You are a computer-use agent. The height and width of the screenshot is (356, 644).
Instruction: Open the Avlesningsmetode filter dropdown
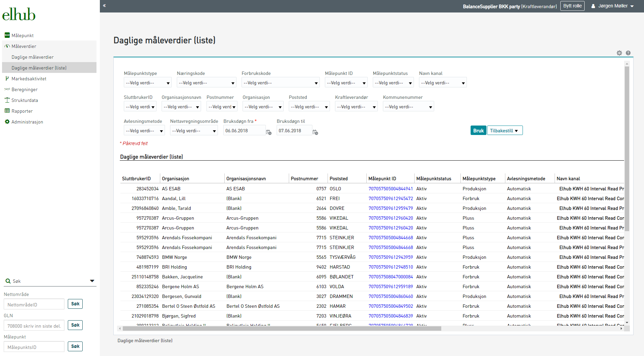pyautogui.click(x=144, y=131)
